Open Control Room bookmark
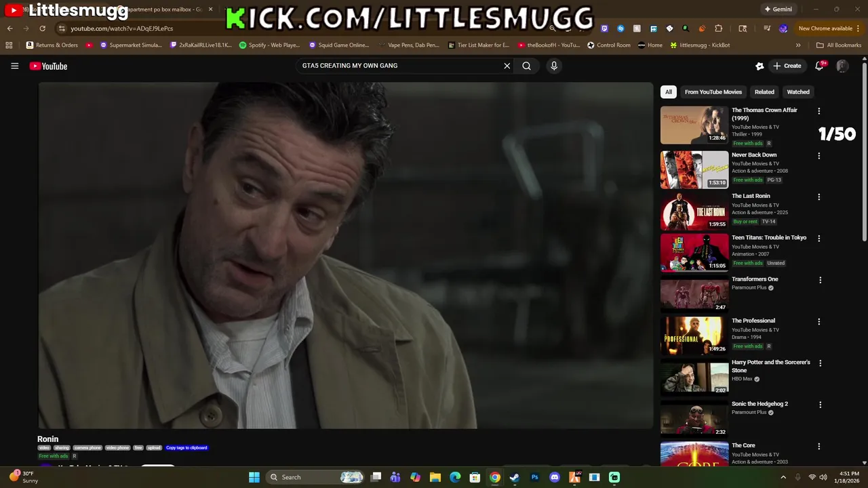Viewport: 868px width, 488px height. (608, 45)
